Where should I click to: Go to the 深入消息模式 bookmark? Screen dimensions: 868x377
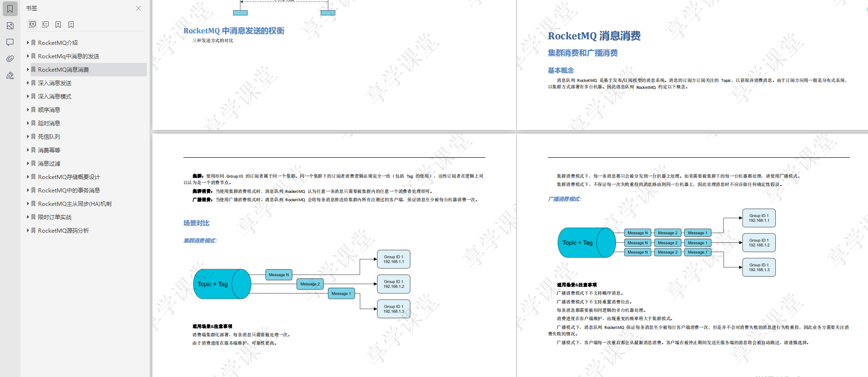55,96
